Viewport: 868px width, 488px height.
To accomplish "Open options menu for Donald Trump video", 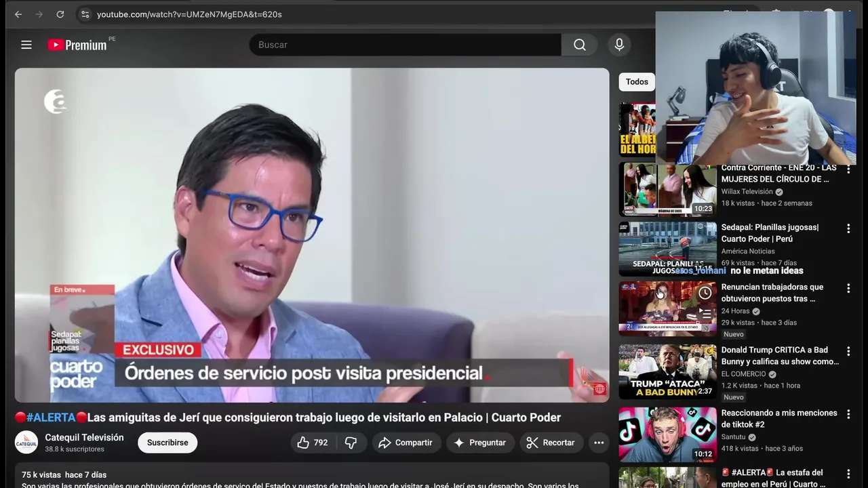I will 848,352.
